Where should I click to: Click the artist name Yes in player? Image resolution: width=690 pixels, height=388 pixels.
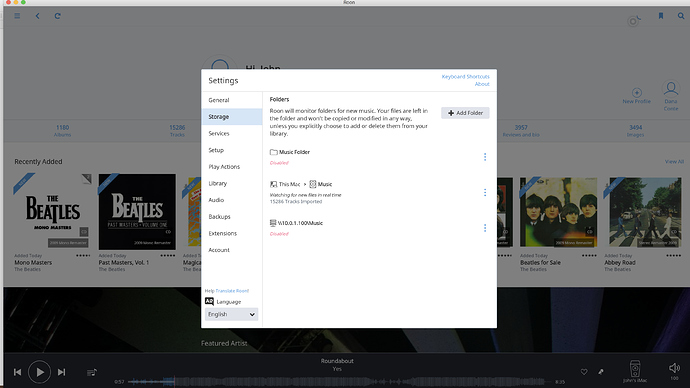click(x=337, y=369)
